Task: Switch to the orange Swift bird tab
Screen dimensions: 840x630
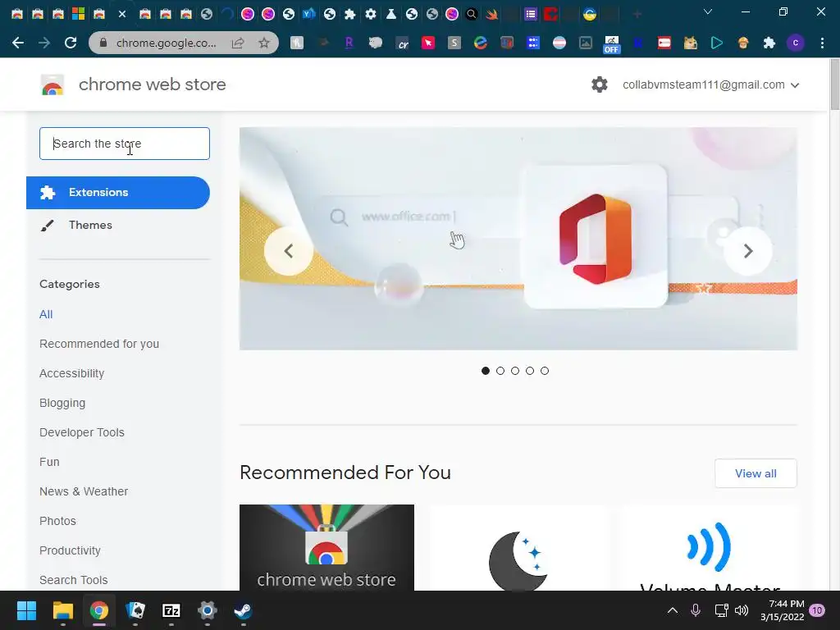Action: click(491, 14)
